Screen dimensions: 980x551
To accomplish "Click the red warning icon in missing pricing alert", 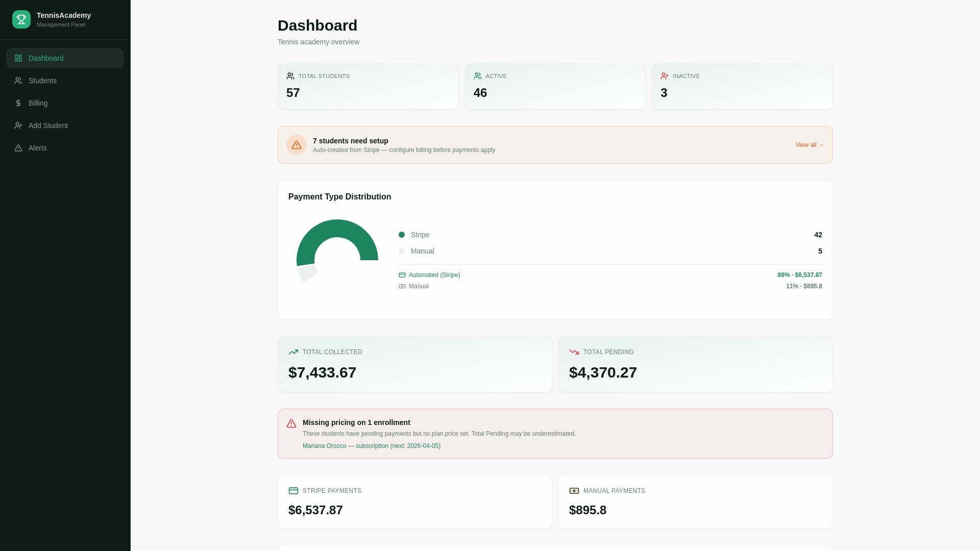I will 291,423.
